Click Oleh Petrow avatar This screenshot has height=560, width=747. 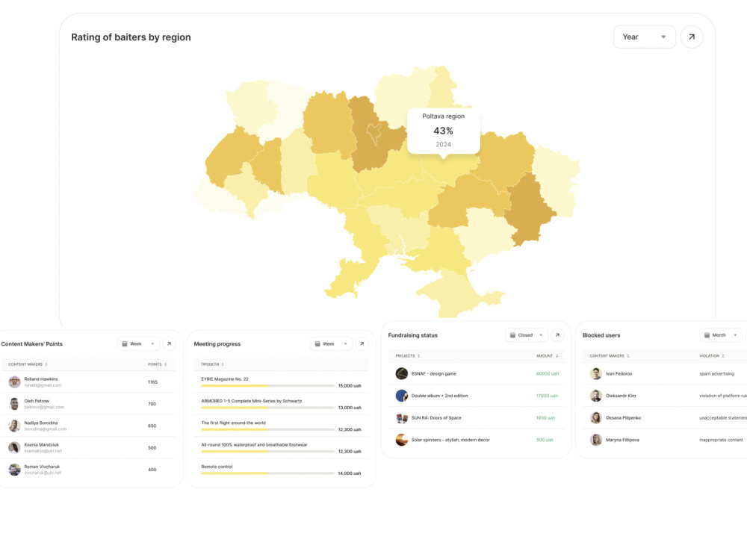pos(14,404)
